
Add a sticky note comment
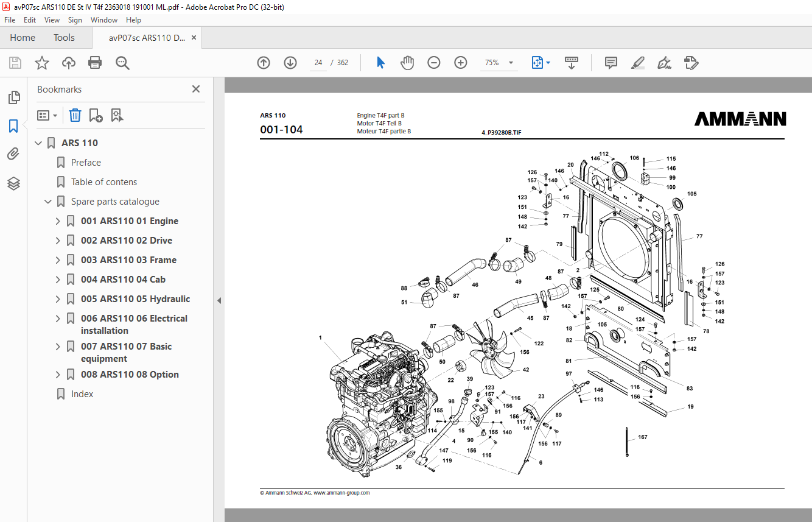[x=611, y=63]
